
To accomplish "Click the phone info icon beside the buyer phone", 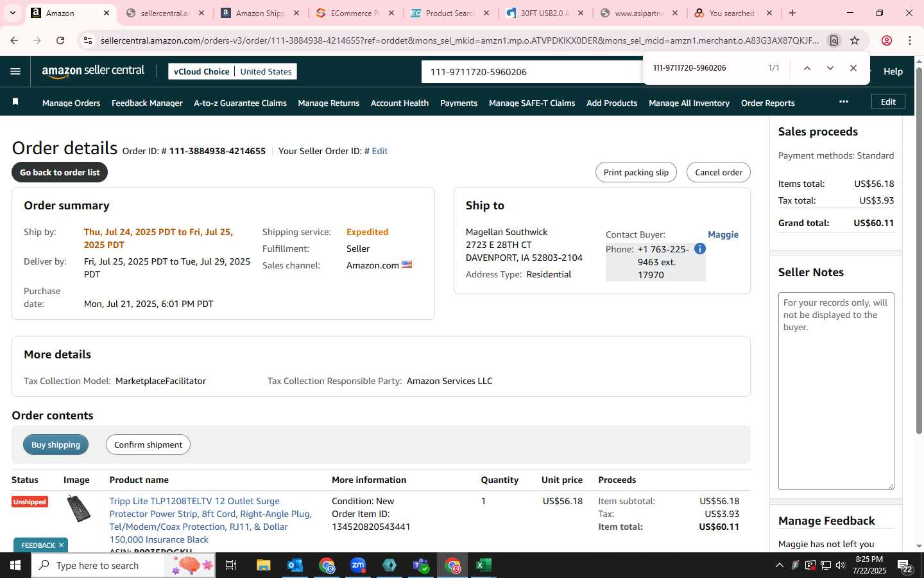I will click(x=700, y=249).
